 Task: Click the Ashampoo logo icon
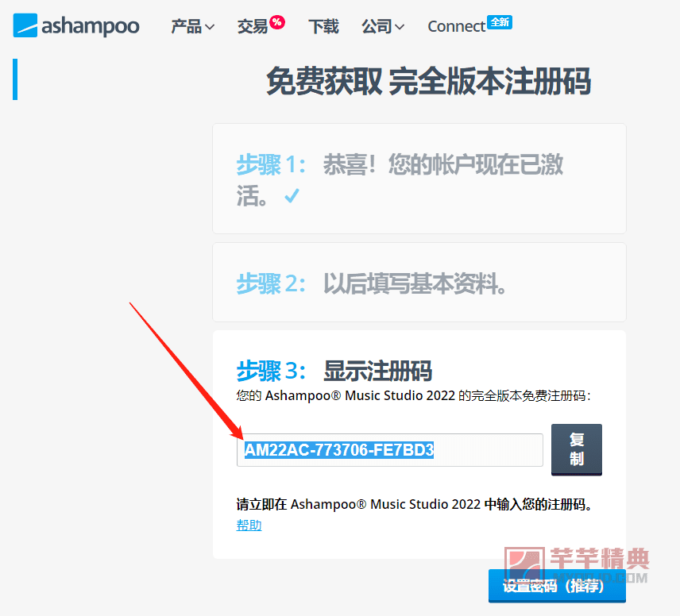pyautogui.click(x=25, y=25)
